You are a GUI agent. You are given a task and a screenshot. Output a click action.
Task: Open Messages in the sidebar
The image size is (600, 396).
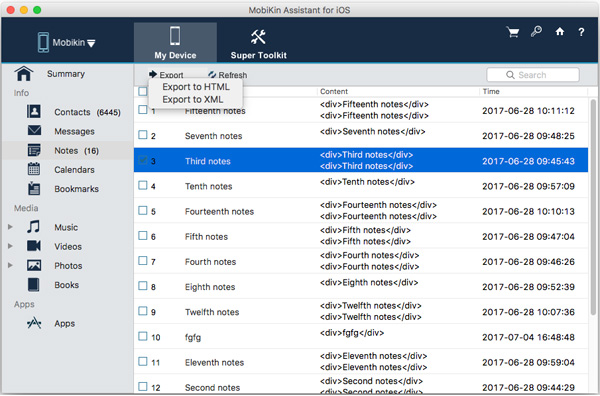tap(74, 131)
